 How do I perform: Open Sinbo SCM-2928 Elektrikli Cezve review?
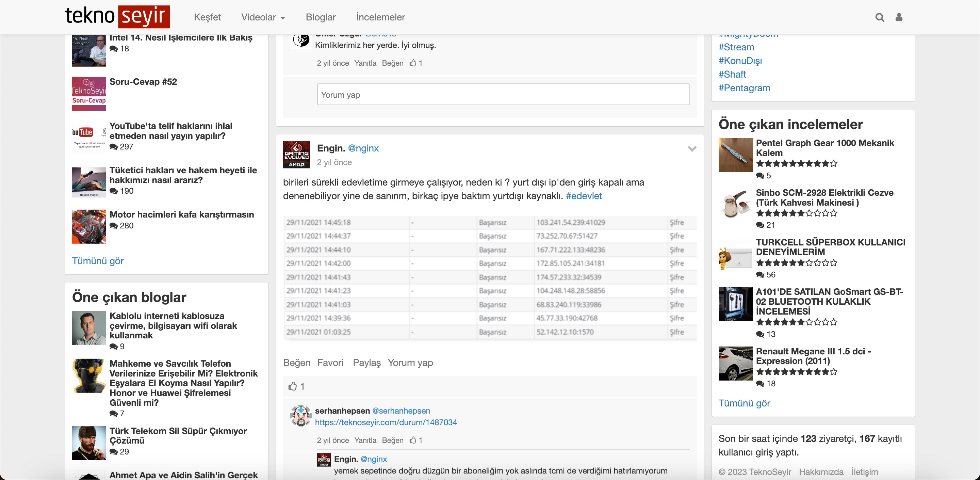click(x=824, y=197)
